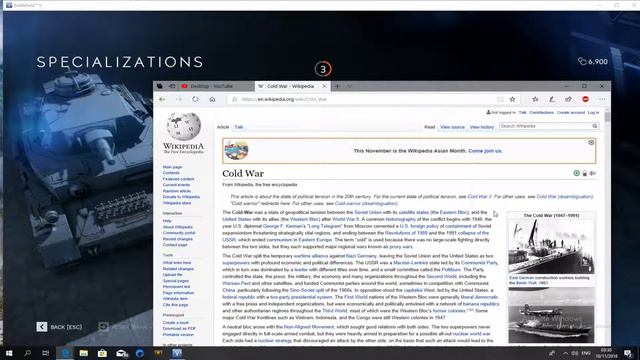Image resolution: width=640 pixels, height=360 pixels.
Task: Click the good article green icon
Action: [x=576, y=173]
